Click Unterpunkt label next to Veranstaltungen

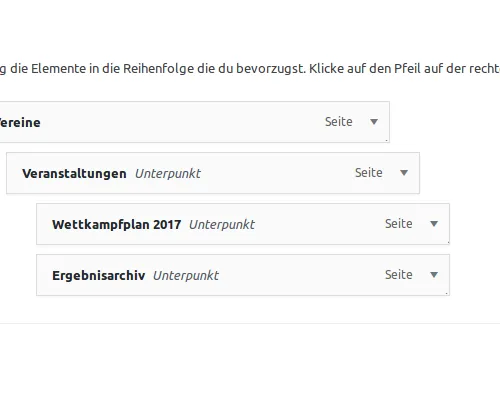(x=168, y=174)
